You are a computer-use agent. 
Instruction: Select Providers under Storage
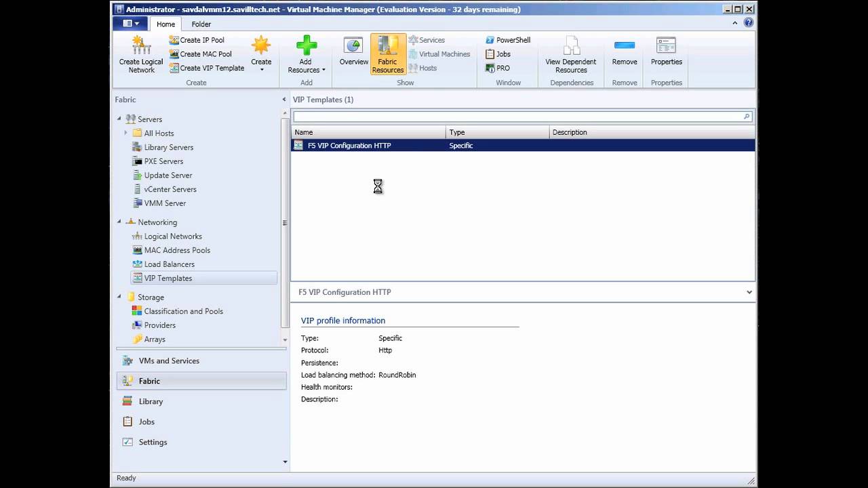pos(159,325)
